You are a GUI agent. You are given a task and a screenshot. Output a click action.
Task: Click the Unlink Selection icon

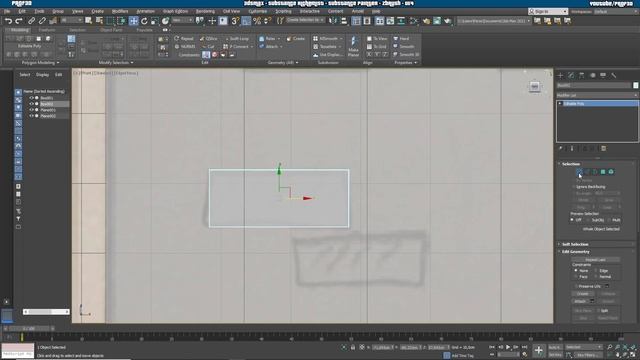tap(42, 21)
